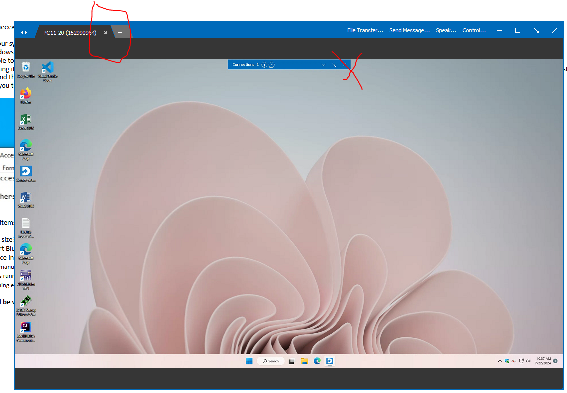Open the Windows Start menu
The width and height of the screenshot is (567, 393).
tap(249, 361)
